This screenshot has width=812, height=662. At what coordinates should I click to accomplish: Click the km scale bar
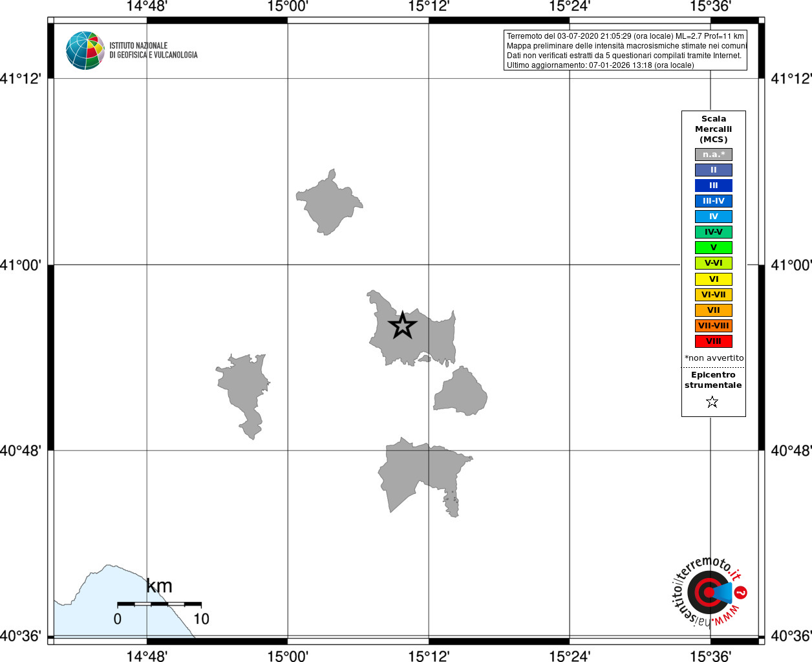(159, 604)
